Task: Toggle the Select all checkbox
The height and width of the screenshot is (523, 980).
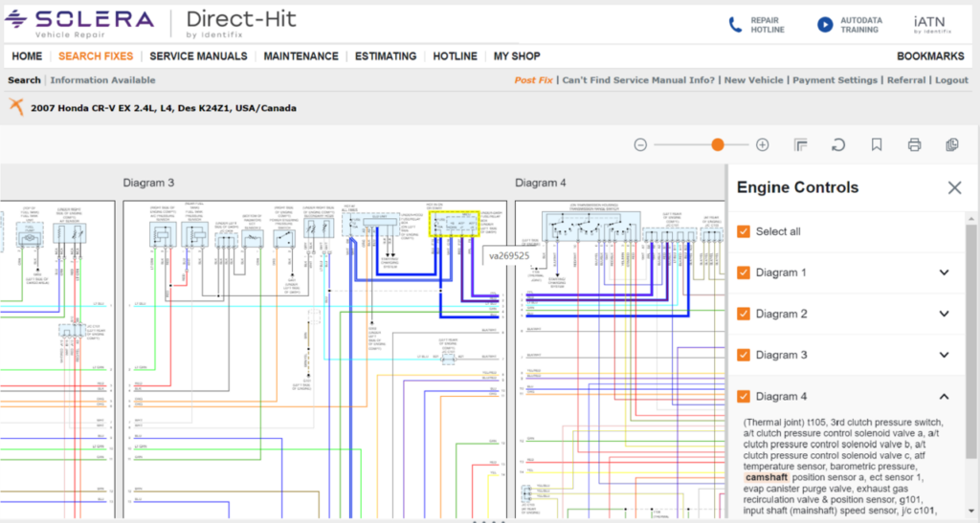Action: pos(744,231)
